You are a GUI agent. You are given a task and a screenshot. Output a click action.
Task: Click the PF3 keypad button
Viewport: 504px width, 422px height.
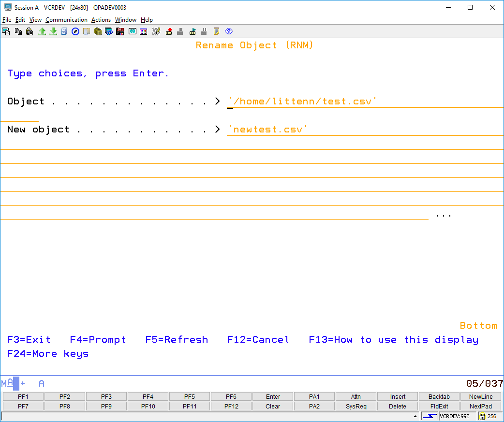point(106,397)
